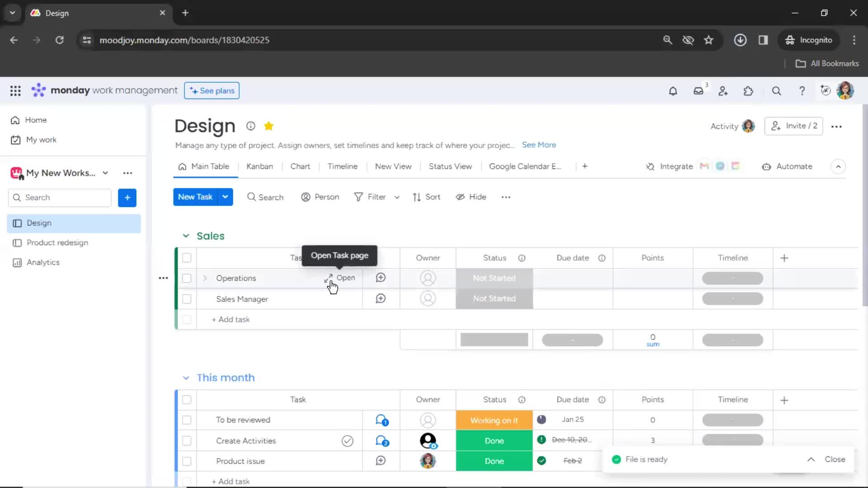Open toolbar more options three dots after Hide
Screen dimensions: 868x488
tap(506, 197)
